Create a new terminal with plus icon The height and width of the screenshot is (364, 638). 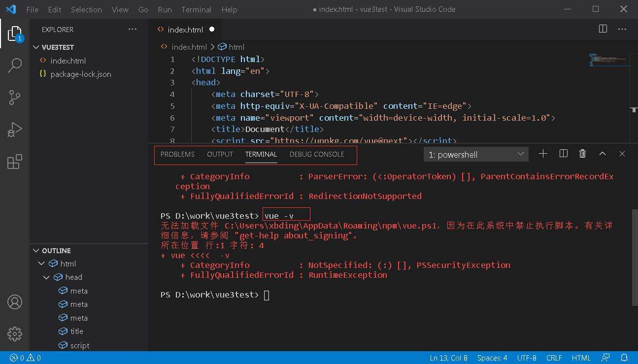[543, 154]
